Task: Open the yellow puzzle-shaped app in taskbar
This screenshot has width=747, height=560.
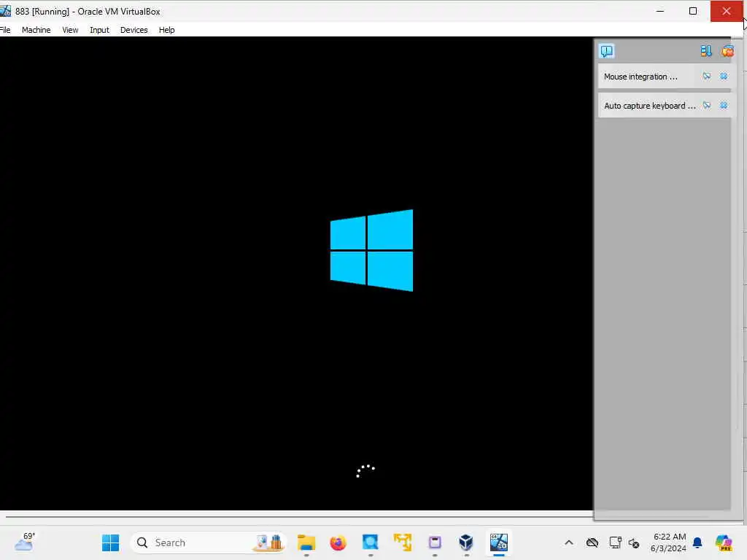Action: [x=403, y=542]
